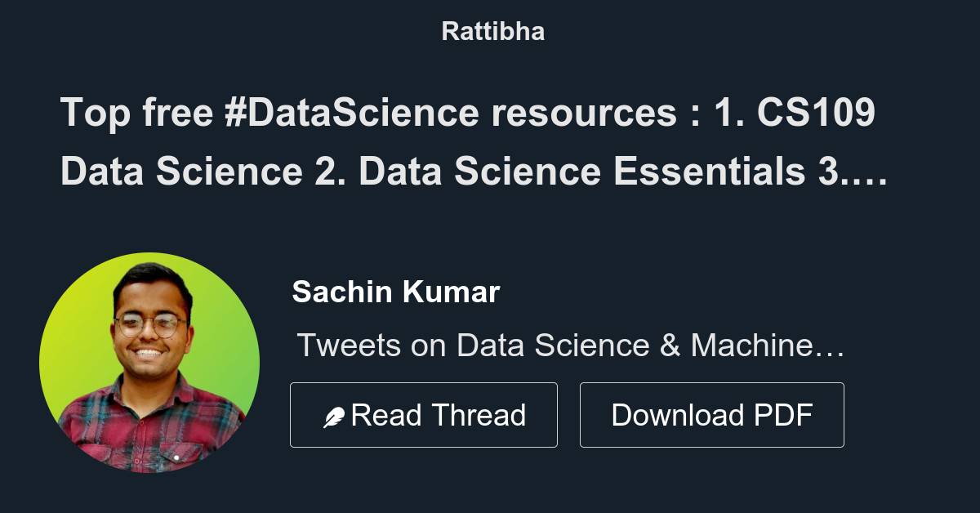Toggle the Download PDF button state
Image resolution: width=980 pixels, height=513 pixels.
(711, 414)
